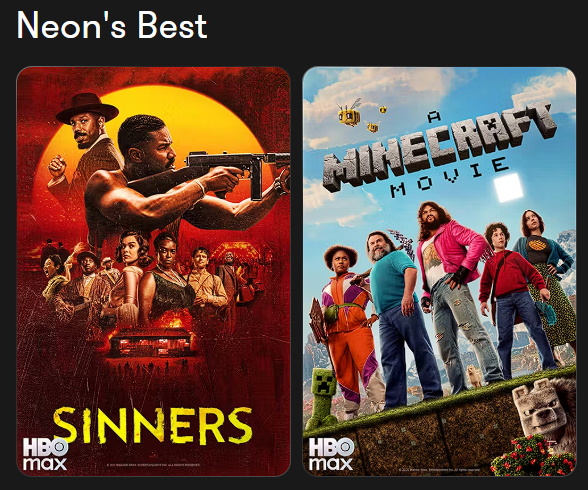Select the Neon's Best section heading
The height and width of the screenshot is (490, 588).
pos(112,25)
